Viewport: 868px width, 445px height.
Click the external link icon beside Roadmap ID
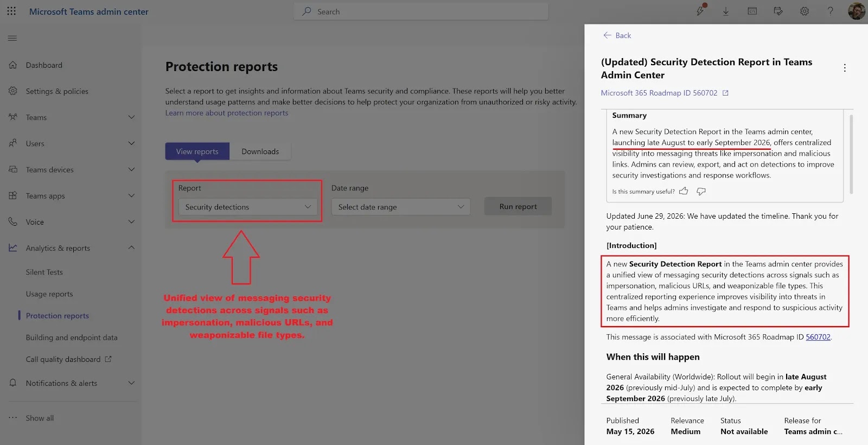click(x=725, y=93)
